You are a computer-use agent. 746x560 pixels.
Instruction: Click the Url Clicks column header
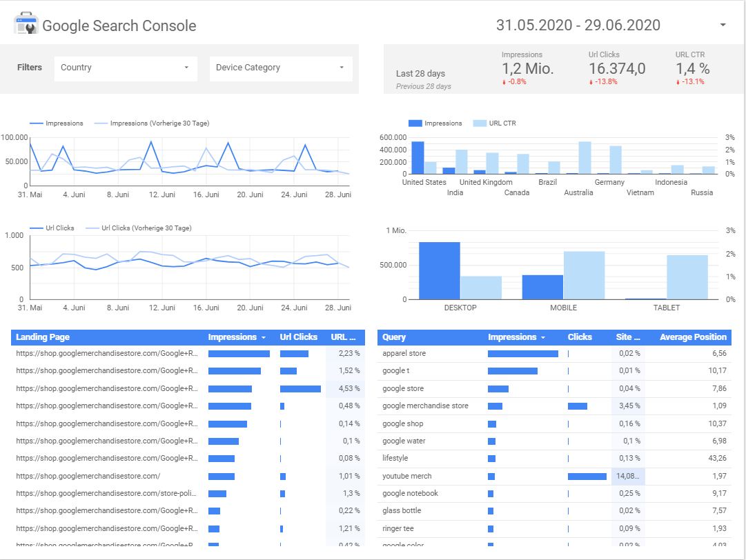(298, 337)
